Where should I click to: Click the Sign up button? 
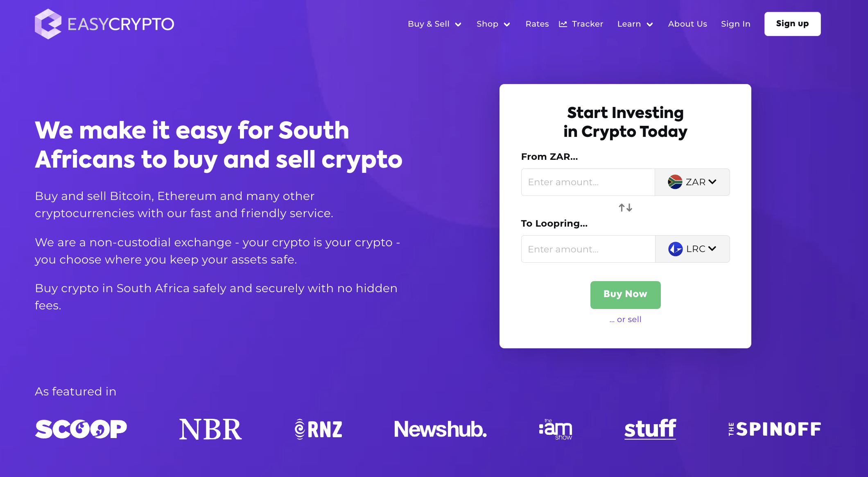tap(792, 23)
